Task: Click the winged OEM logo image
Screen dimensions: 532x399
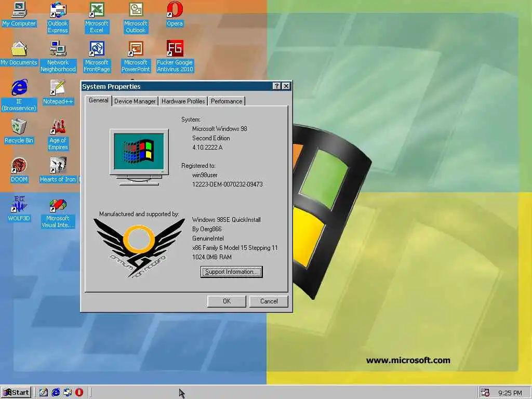Action: (x=139, y=248)
